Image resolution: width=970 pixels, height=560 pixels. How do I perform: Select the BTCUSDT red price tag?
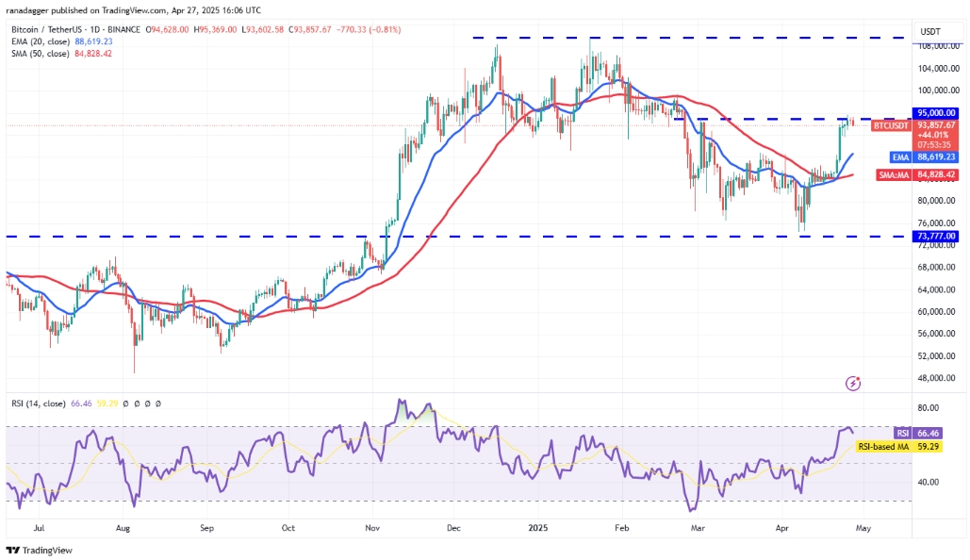pyautogui.click(x=891, y=125)
